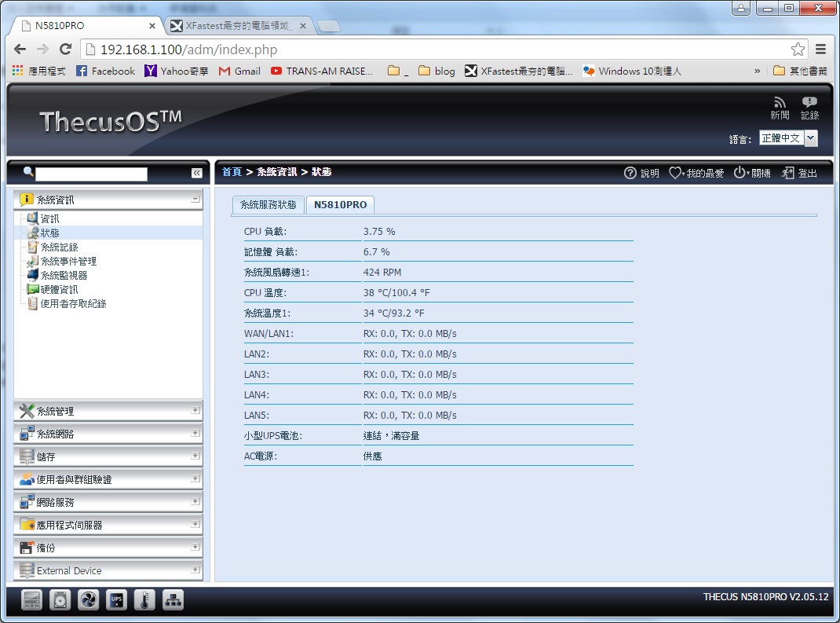The height and width of the screenshot is (623, 840).
Task: Collapse the 系統資訊 section
Action: (195, 200)
